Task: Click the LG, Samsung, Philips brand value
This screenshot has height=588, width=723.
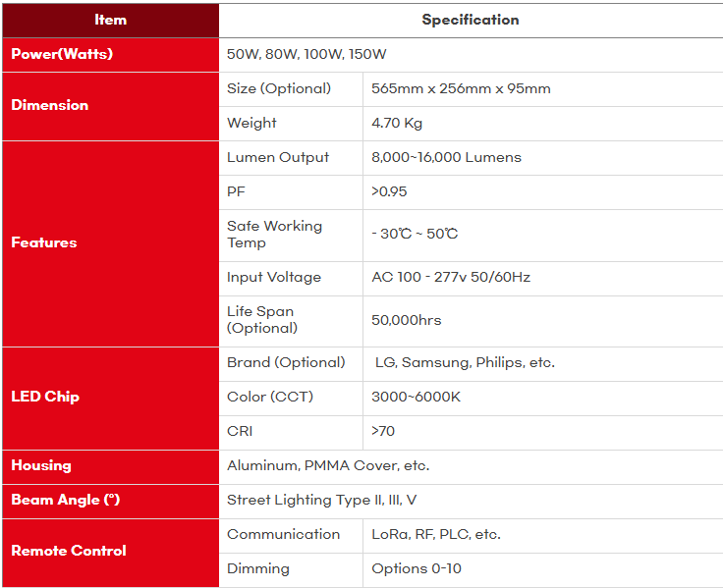Action: click(465, 362)
